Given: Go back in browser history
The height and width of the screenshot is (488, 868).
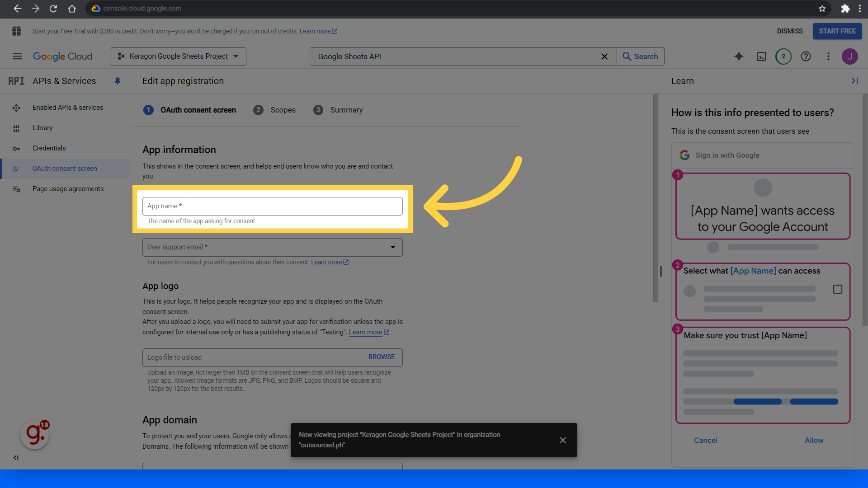Looking at the screenshot, I should (17, 9).
